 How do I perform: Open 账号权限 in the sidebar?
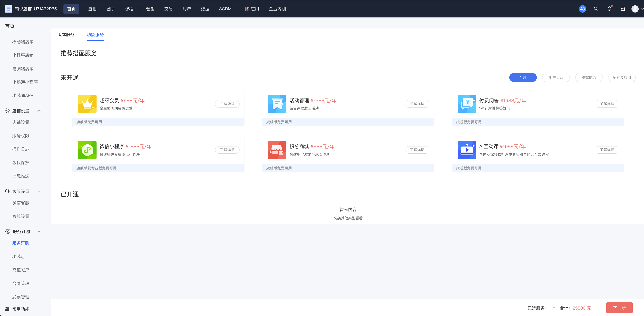[x=21, y=136]
